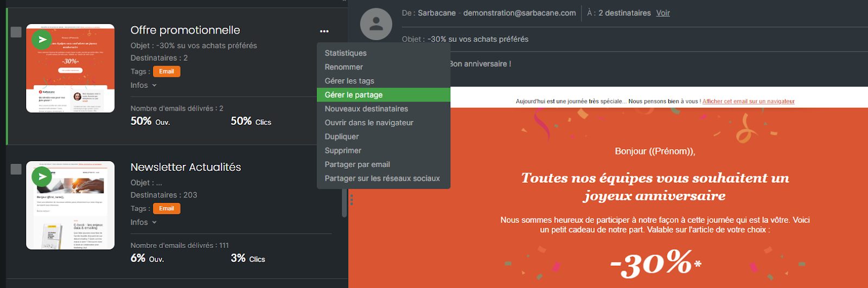Viewport: 868px width, 288px height.
Task: Tick the Offre promotionnelle campaign checkbox
Action: [16, 32]
